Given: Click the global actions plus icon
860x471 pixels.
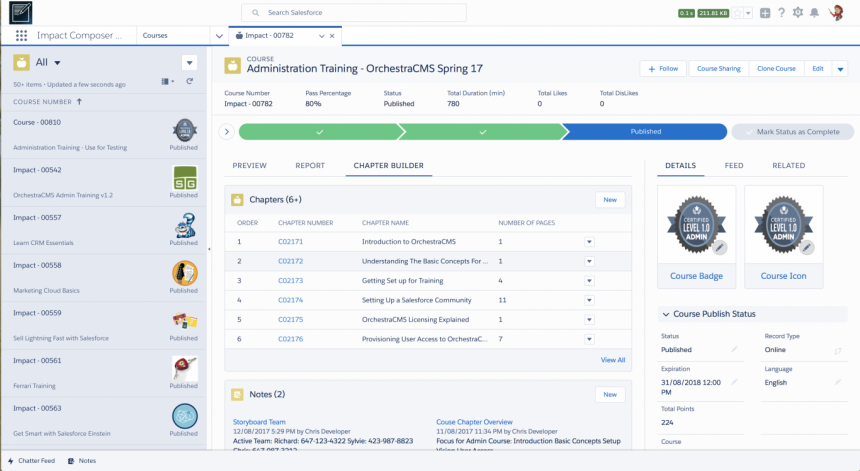Looking at the screenshot, I should point(765,13).
